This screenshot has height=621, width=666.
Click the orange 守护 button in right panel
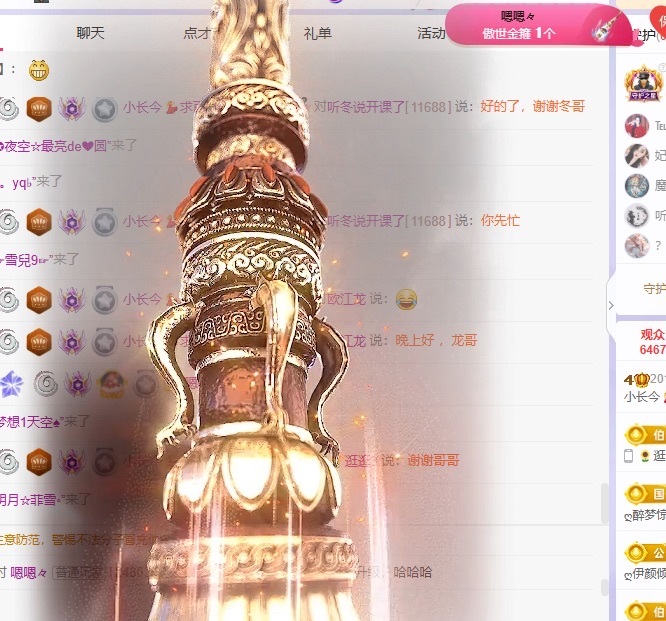click(x=655, y=289)
